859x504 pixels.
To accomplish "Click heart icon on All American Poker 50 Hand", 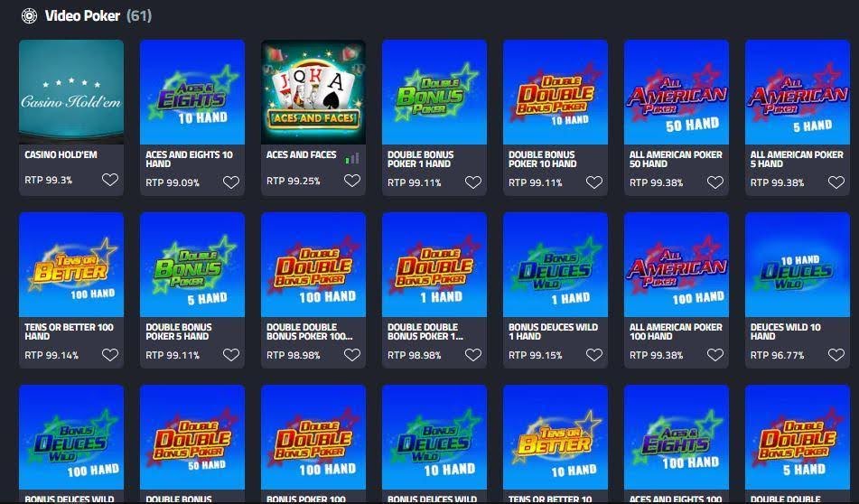I will 715,182.
